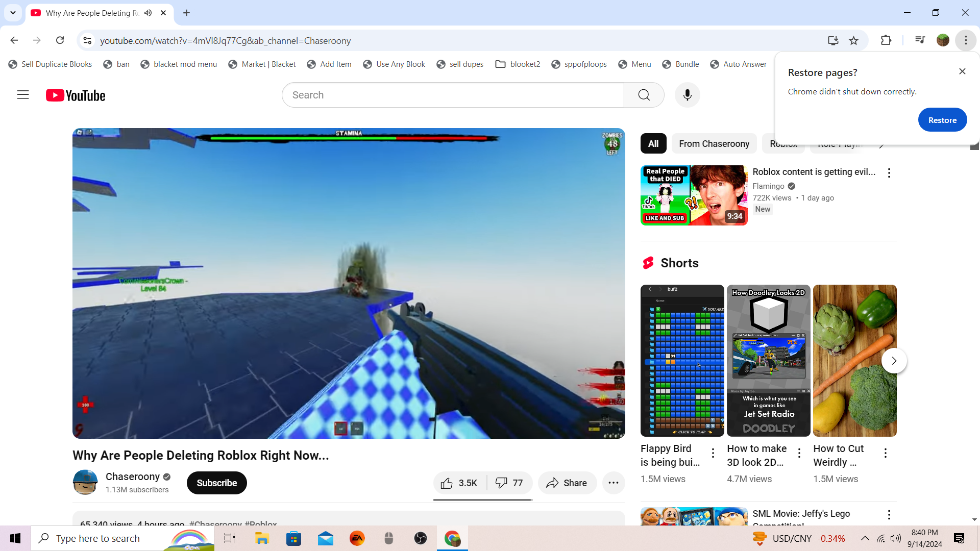
Task: Open options for Flappy Bird short
Action: click(x=713, y=453)
